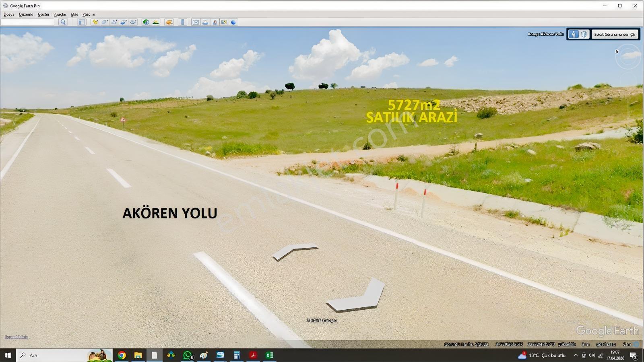The image size is (644, 362).
Task: Select the Add Path tool
Action: click(114, 22)
